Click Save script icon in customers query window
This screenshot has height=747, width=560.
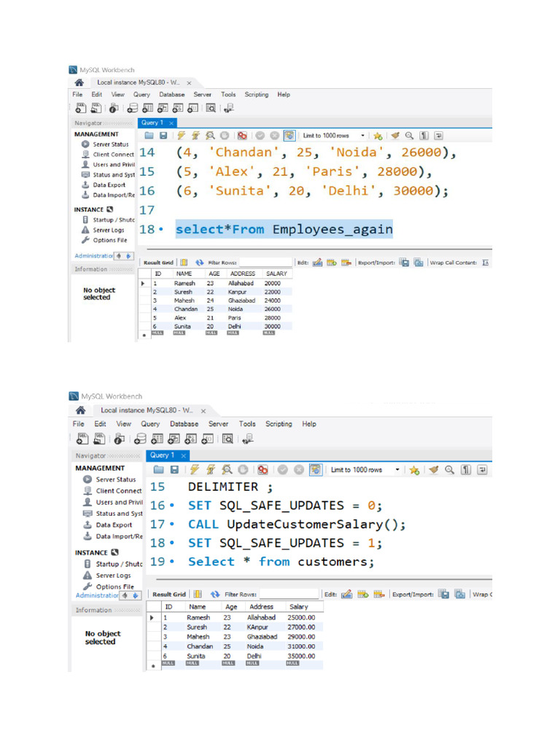coord(174,471)
